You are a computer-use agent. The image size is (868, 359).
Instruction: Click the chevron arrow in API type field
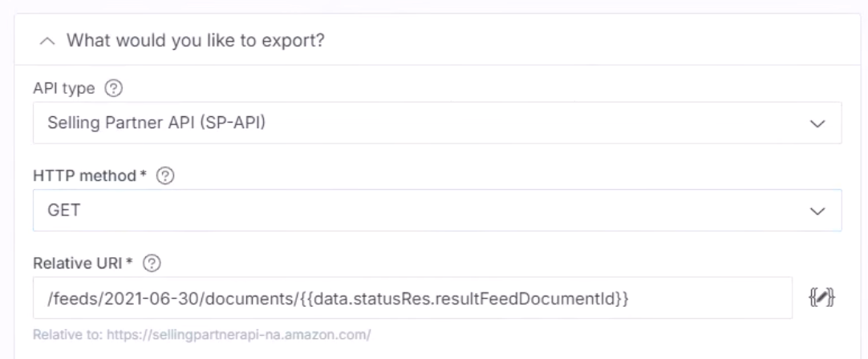[x=817, y=123]
